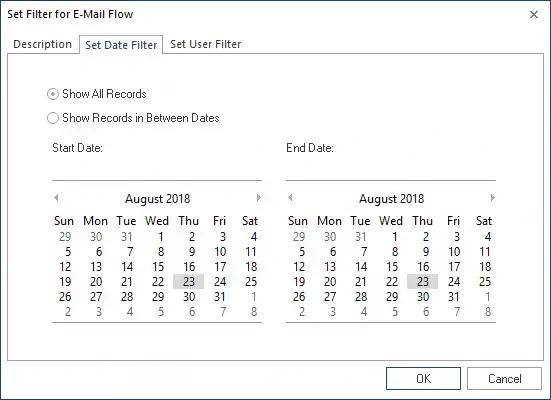Open the Set Date Filter tab
The image size is (551, 400).
(121, 45)
